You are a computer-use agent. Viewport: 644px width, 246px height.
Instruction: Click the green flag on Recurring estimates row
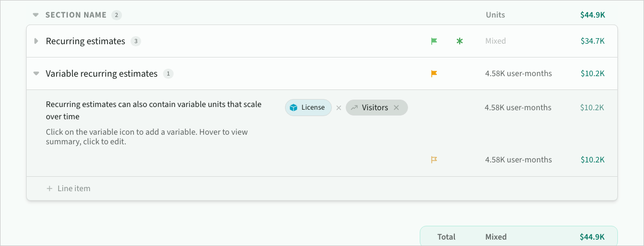[x=434, y=41]
